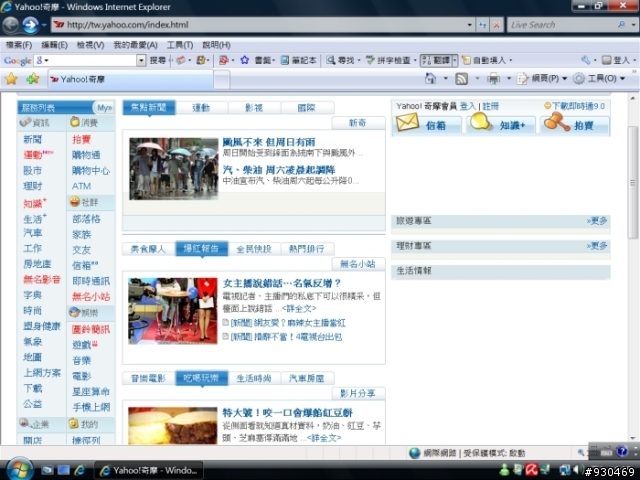Open the 我的最愛(A) Favorites menu

point(135,45)
